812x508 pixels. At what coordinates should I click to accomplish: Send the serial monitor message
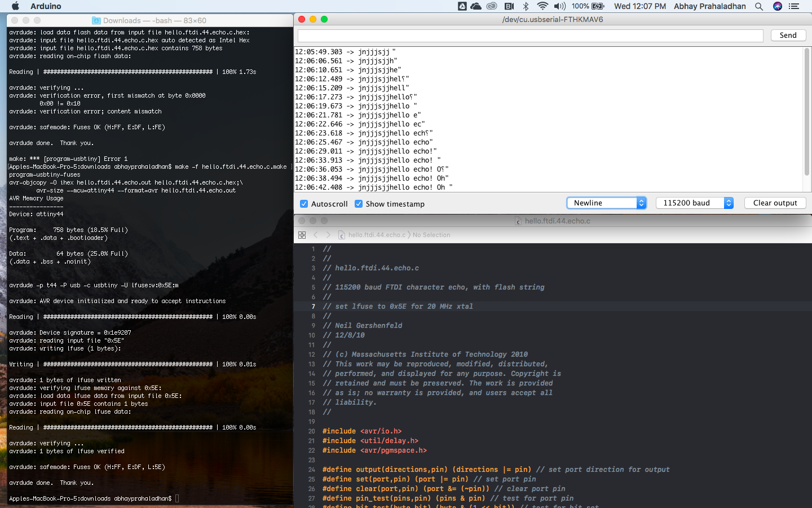tap(788, 36)
